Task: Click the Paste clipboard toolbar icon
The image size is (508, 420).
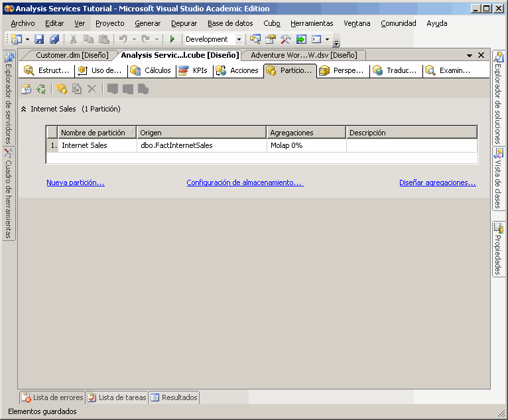Action: [103, 39]
